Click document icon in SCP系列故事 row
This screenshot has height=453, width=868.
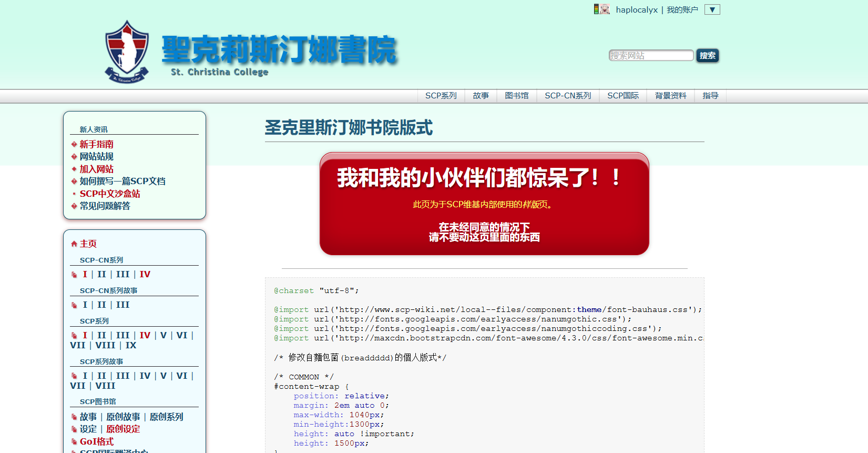(74, 376)
